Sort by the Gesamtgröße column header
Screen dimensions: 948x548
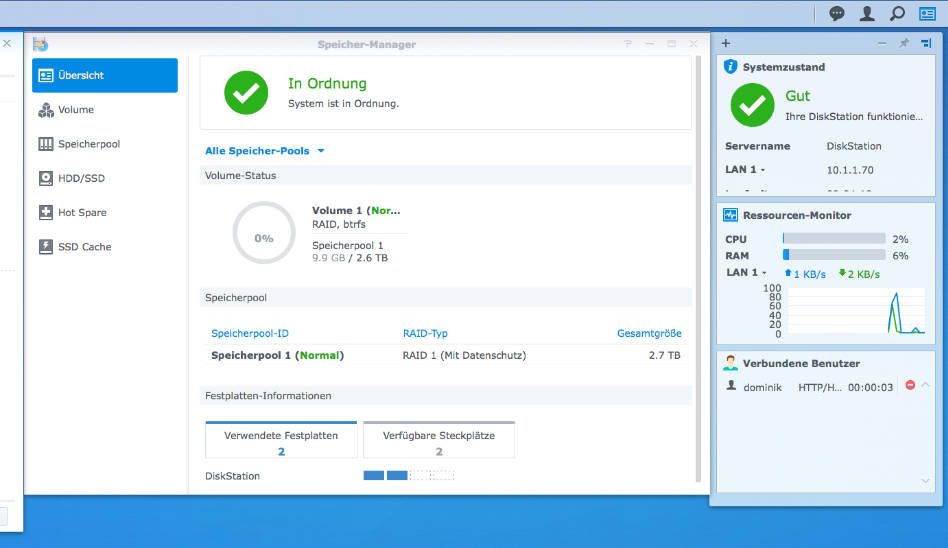point(649,333)
